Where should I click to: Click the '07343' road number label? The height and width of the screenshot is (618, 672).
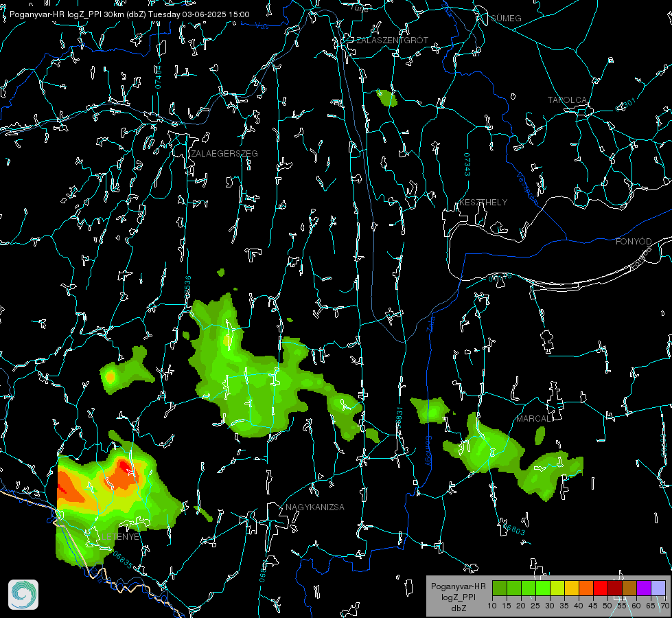tap(467, 165)
